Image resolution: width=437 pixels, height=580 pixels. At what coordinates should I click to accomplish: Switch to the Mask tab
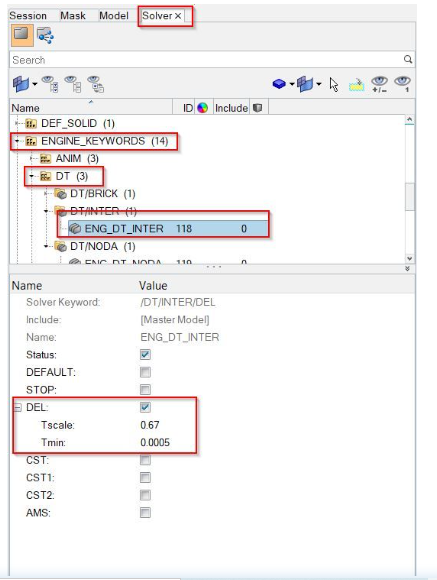pyautogui.click(x=73, y=16)
